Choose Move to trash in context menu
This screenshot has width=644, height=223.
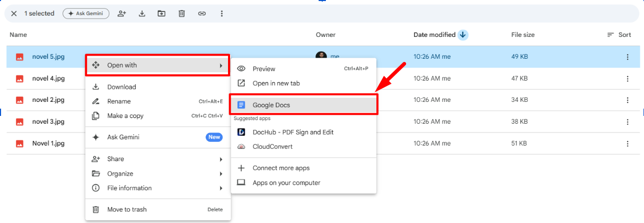coord(158,209)
